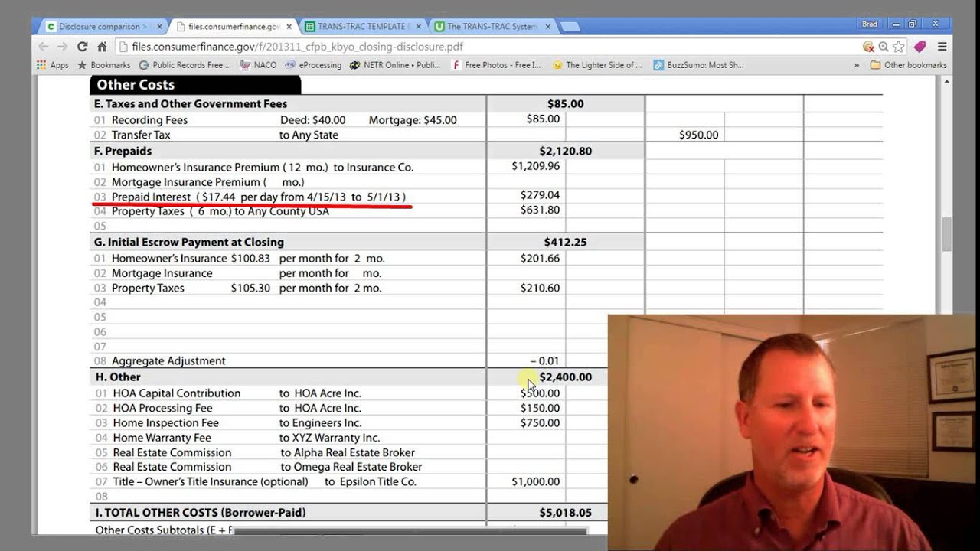Screen dimensions: 980x551
Task: Open the Free Photos bookmark
Action: tap(495, 65)
